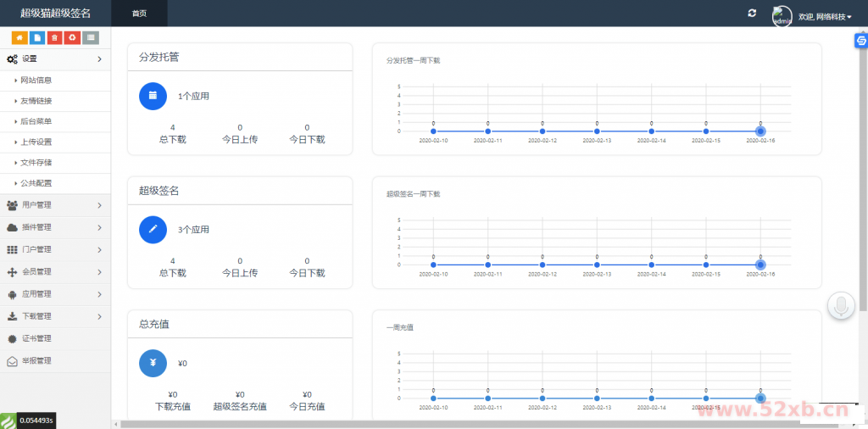Collapse the 设置 sidebar section
Image resolution: width=868 pixels, height=429 pixels.
coord(55,59)
